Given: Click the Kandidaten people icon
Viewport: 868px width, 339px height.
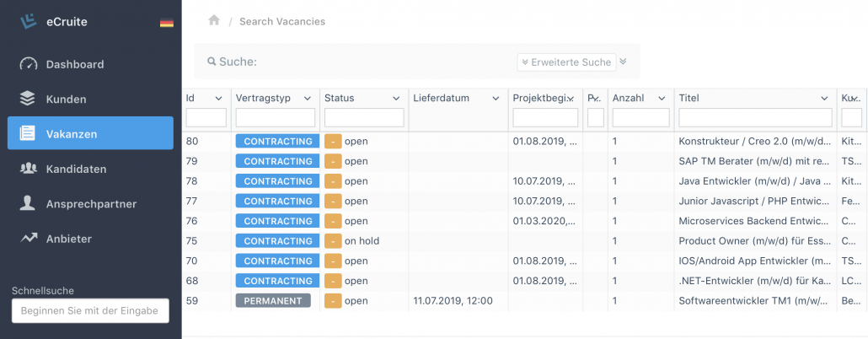Looking at the screenshot, I should [x=28, y=169].
